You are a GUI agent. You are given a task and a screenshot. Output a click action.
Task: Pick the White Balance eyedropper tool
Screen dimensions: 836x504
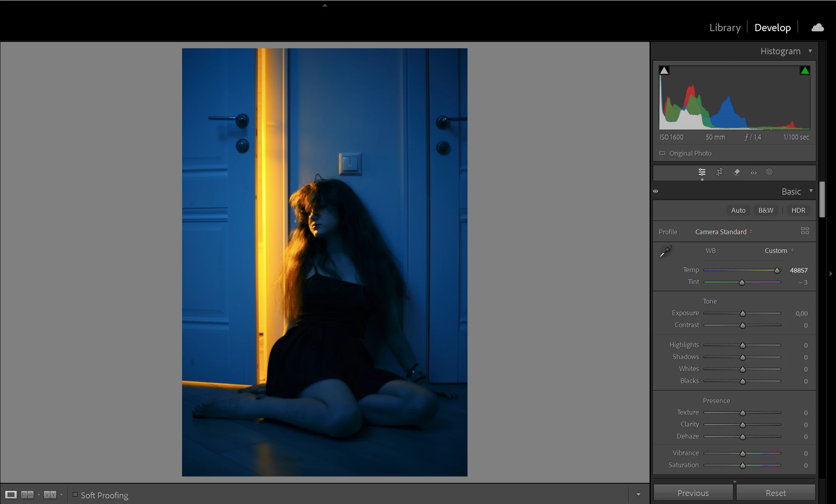pos(666,251)
